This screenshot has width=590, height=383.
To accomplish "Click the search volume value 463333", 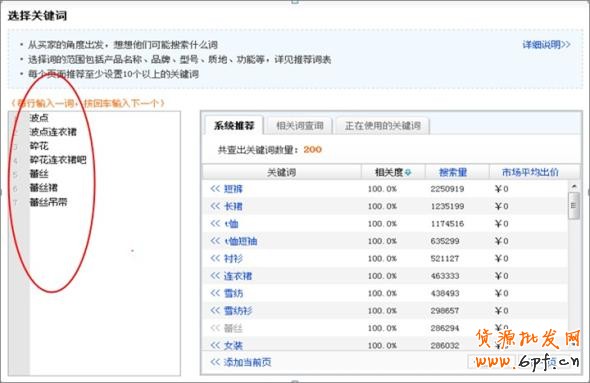I will pos(445,276).
